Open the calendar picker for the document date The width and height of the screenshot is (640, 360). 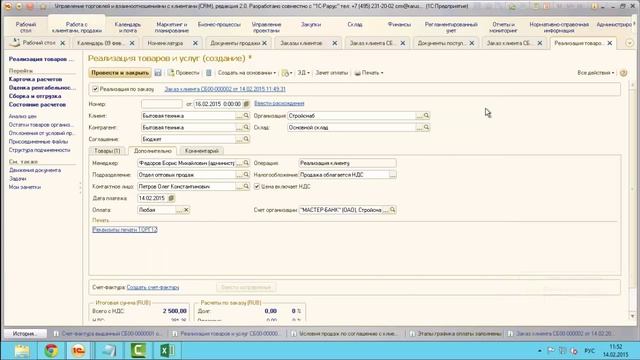click(246, 104)
